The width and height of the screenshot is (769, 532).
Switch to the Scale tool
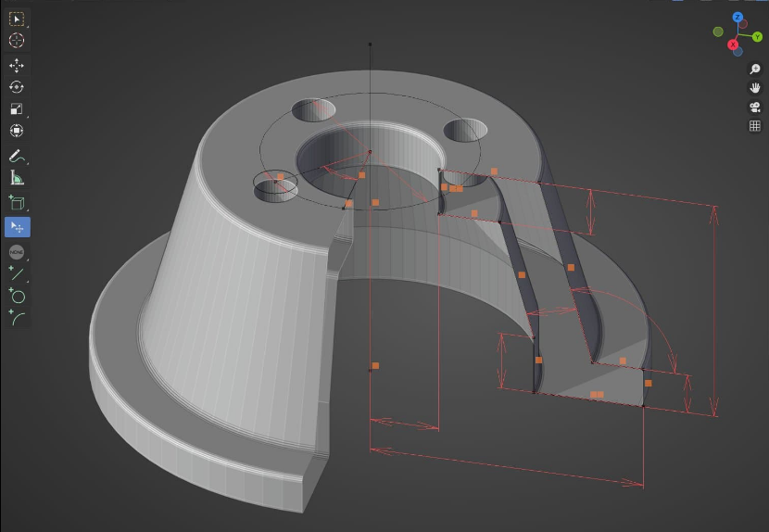click(x=17, y=109)
